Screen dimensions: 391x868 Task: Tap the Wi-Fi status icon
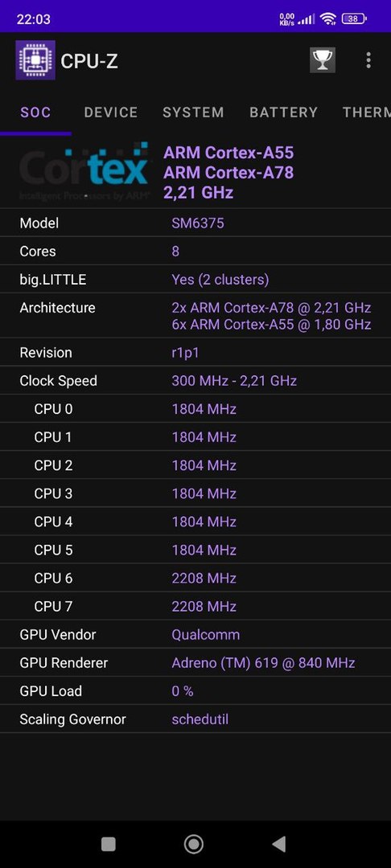click(x=328, y=18)
